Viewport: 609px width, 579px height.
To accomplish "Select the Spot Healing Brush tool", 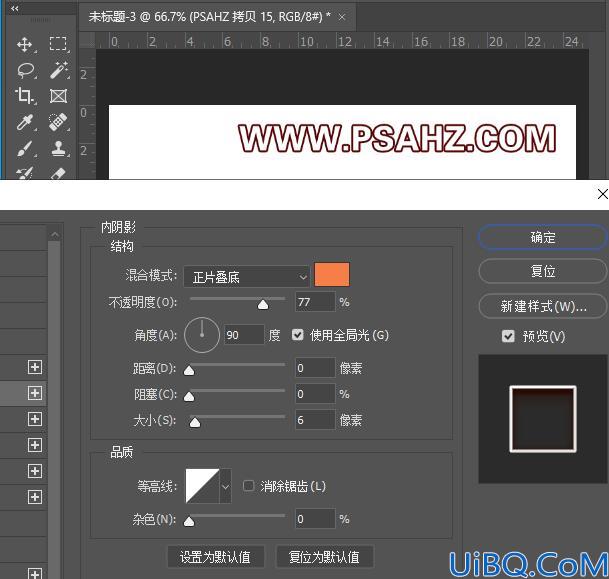I will pos(58,122).
